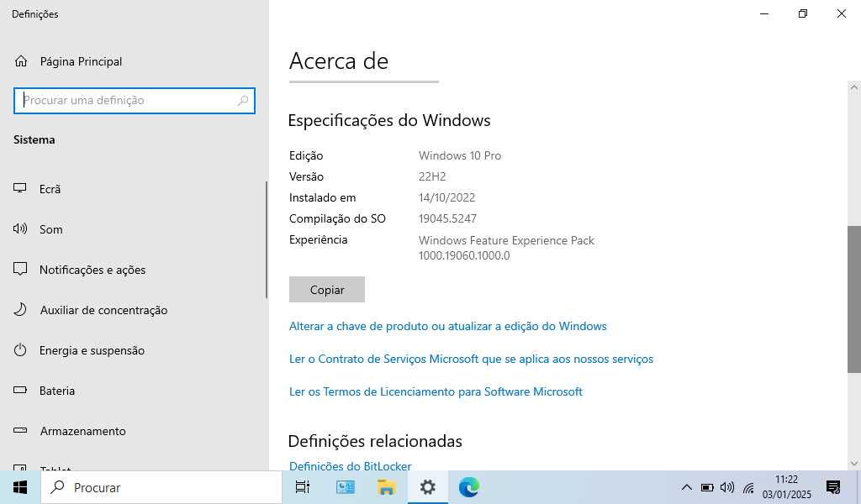The image size is (861, 504).
Task: Show hidden tray icons chevron
Action: [x=686, y=487]
